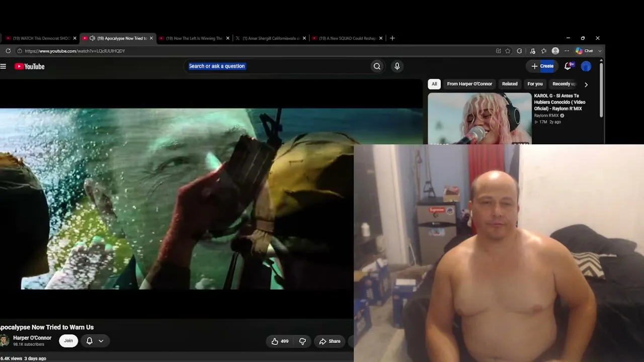This screenshot has width=644, height=362.
Task: Close the 'How The Left Is Winning' tab
Action: [x=228, y=38]
